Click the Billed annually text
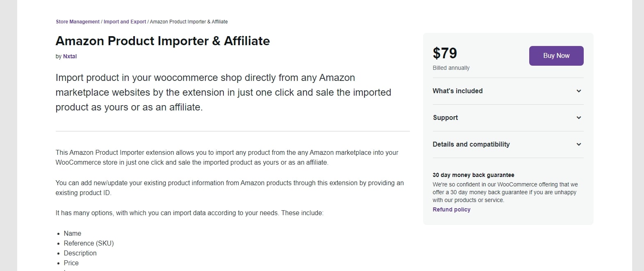This screenshot has height=271, width=644. [x=451, y=68]
